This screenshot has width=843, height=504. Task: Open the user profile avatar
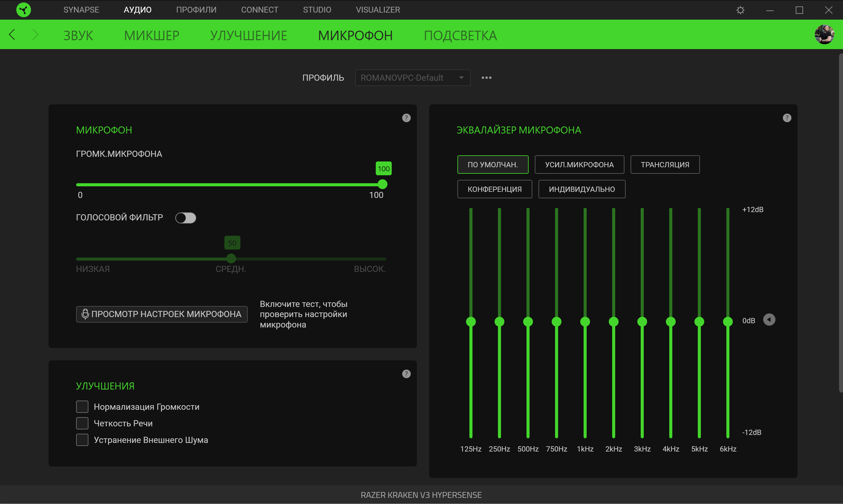[x=824, y=35]
